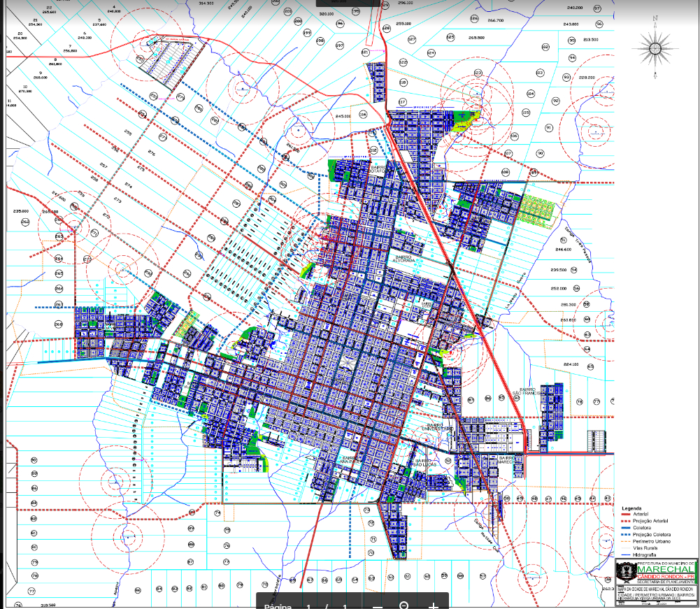Select the Vias Rurais line symbol in the legend
This screenshot has width=700, height=609.
pos(626,547)
